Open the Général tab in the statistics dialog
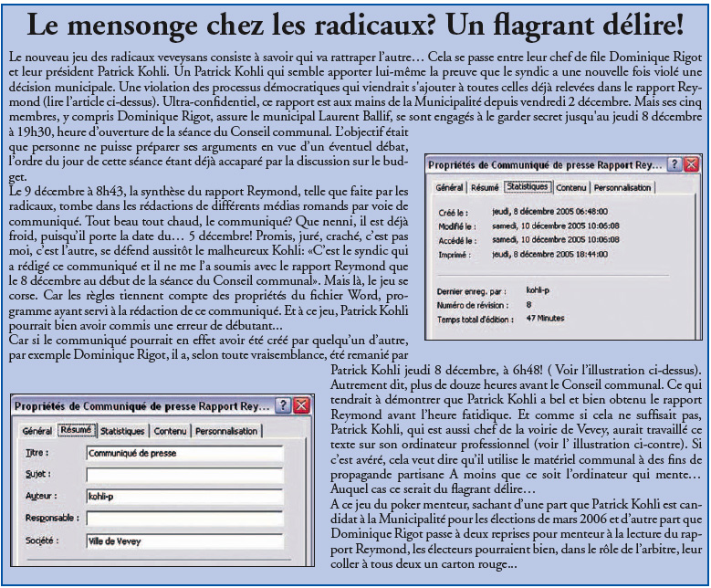Viewport: 711px width, 588px height. [x=449, y=187]
